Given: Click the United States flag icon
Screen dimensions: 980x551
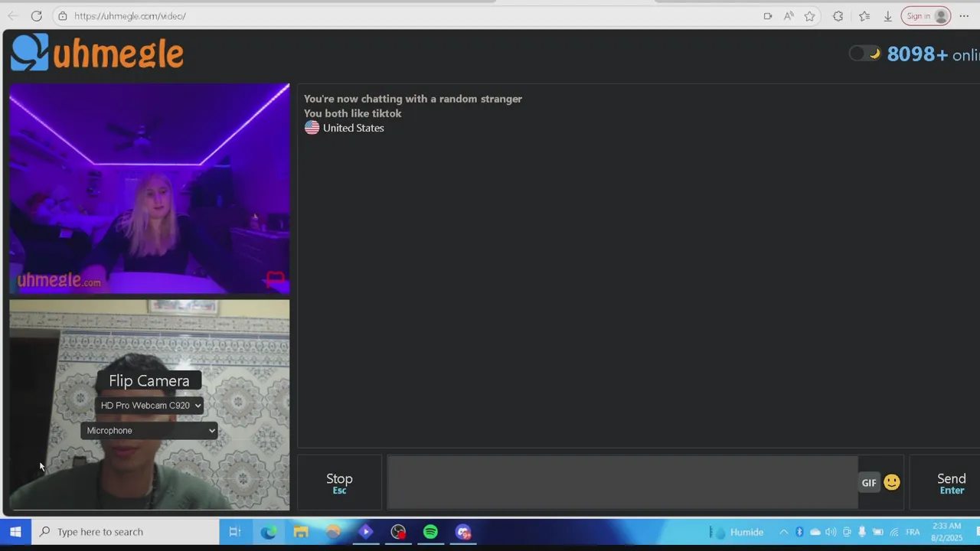Looking at the screenshot, I should tap(312, 128).
